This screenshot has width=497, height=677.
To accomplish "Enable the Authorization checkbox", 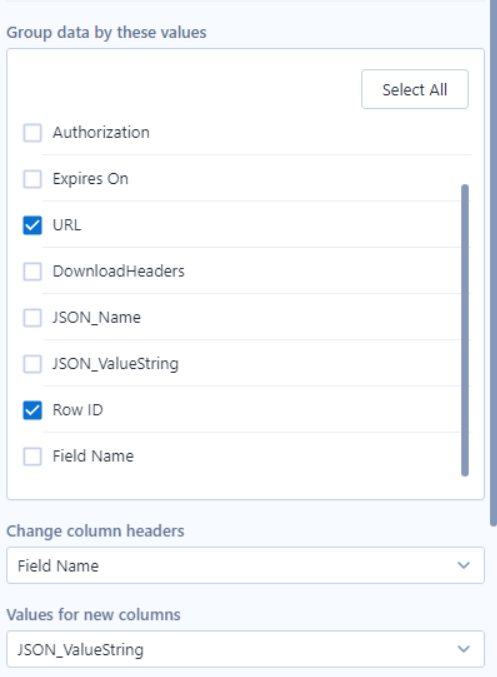I will pyautogui.click(x=32, y=133).
